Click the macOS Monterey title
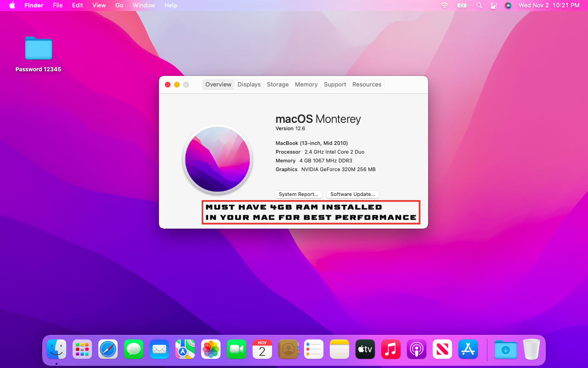 pyautogui.click(x=318, y=119)
